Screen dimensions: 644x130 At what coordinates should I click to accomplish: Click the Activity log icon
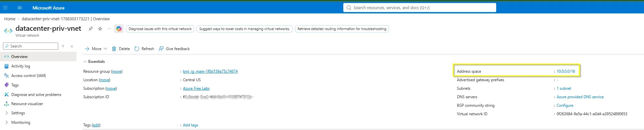click(x=7, y=66)
